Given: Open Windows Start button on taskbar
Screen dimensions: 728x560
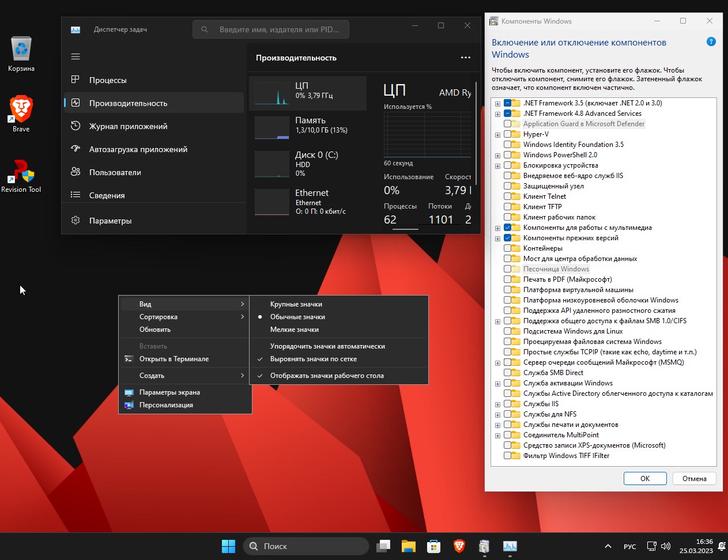Looking at the screenshot, I should 229,546.
